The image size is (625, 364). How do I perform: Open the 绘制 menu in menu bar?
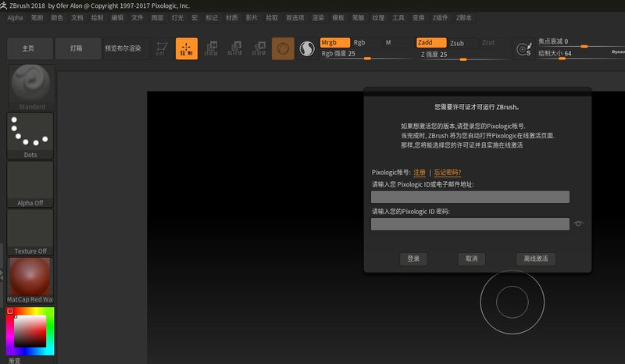97,18
